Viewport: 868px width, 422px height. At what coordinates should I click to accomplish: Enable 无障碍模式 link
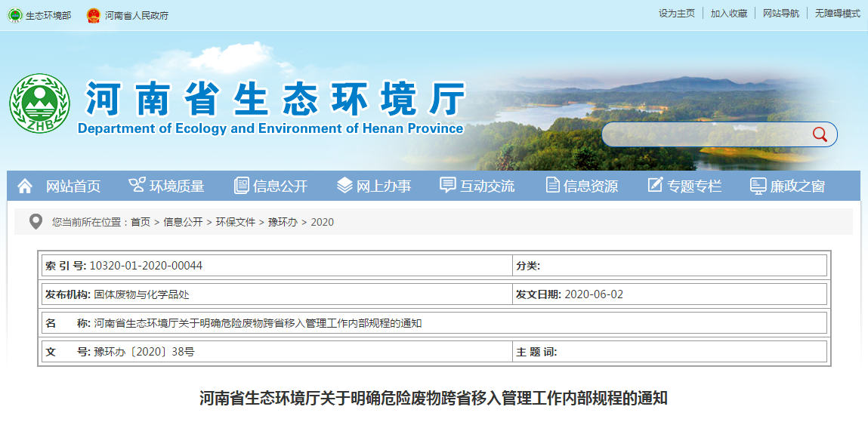pos(838,14)
